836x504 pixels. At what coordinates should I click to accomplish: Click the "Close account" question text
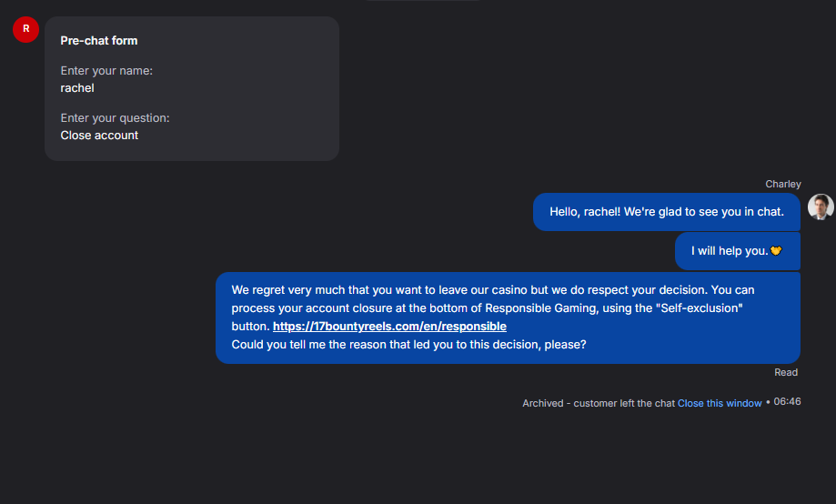99,136
